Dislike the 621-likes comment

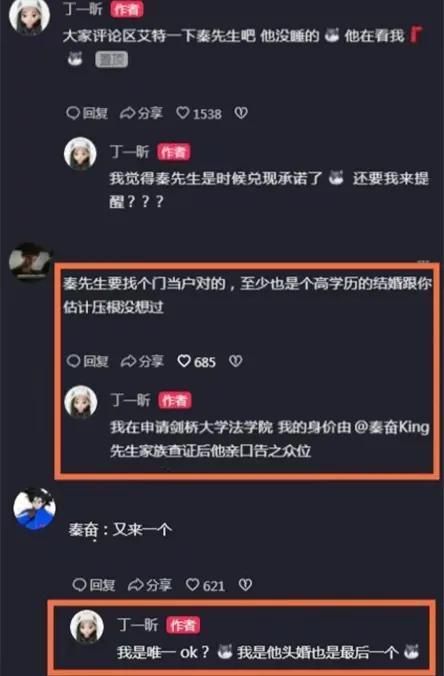[245, 585]
